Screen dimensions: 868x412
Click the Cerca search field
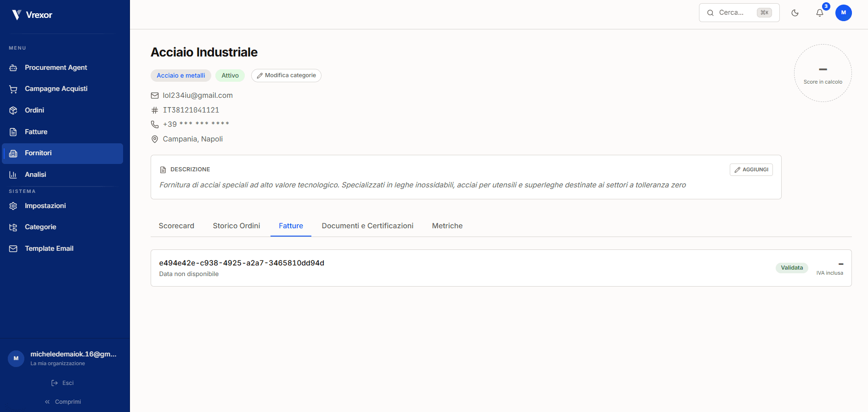click(739, 13)
